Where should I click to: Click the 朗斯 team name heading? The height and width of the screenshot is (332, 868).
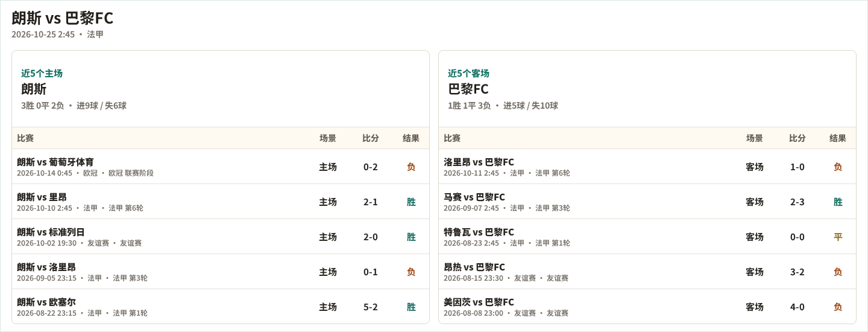tap(34, 89)
